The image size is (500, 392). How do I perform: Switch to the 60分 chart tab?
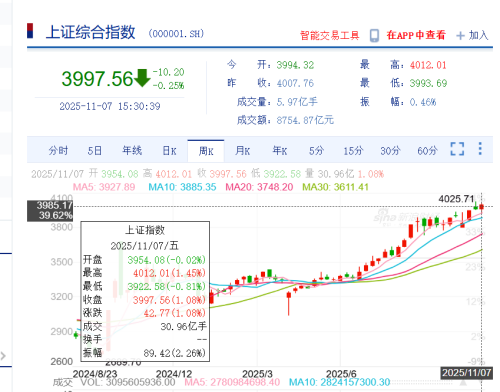pos(427,151)
